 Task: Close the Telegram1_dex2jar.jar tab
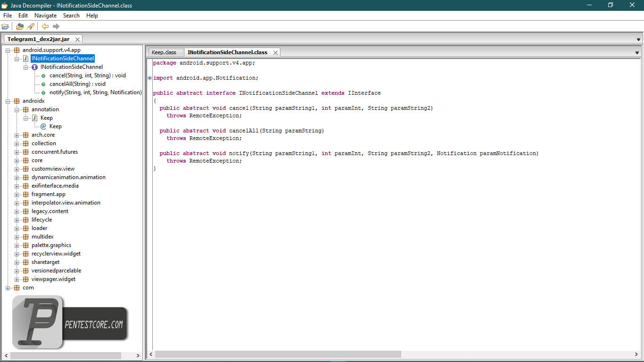point(78,40)
